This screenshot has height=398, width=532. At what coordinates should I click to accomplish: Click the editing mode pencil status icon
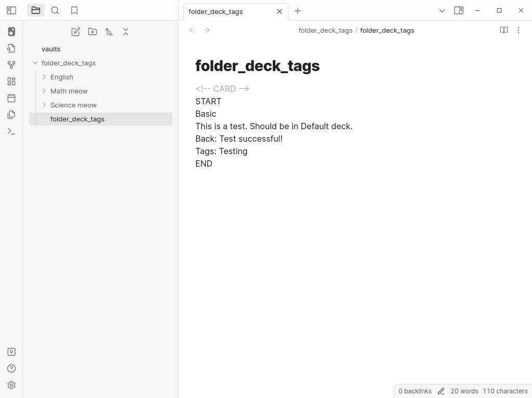pyautogui.click(x=441, y=391)
